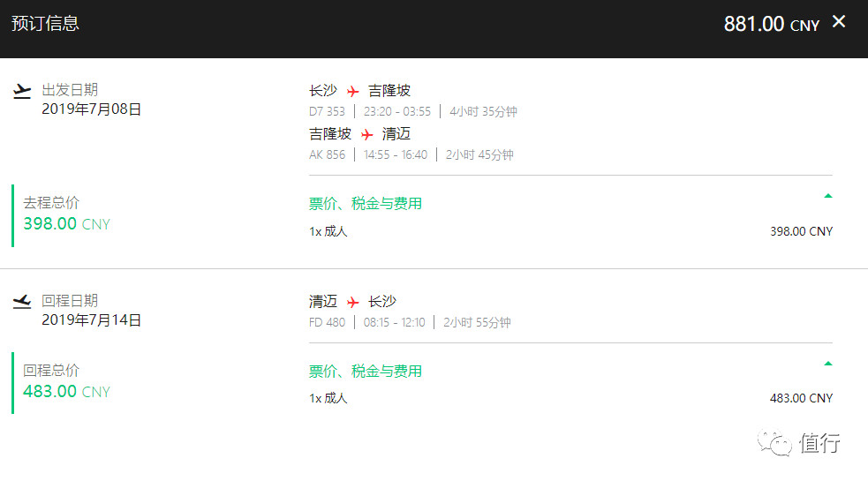Select flight number FD 480
Viewport: 868px width, 481px height.
(327, 322)
